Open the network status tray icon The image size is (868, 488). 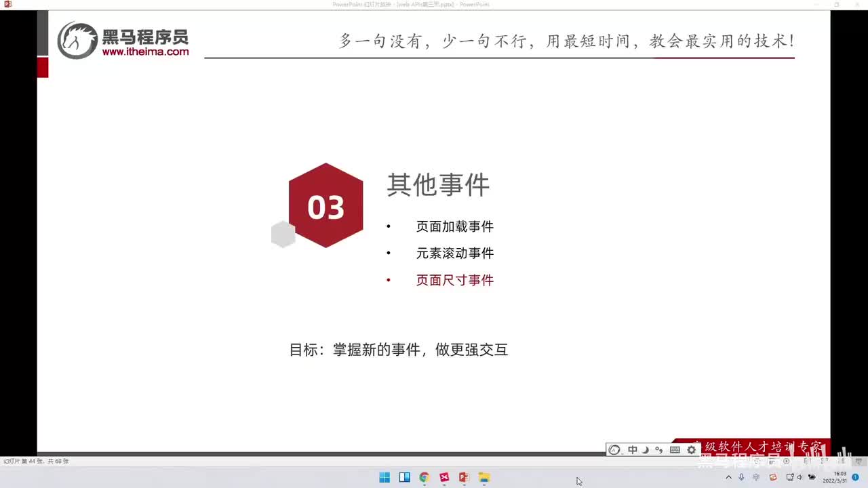tap(790, 477)
